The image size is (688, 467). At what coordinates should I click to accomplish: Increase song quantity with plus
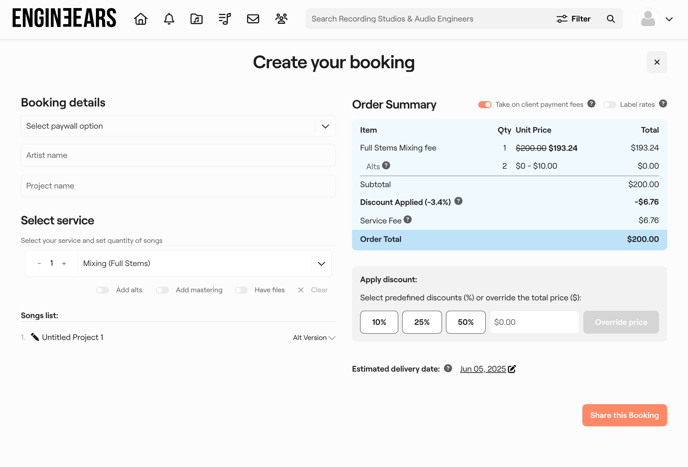[x=64, y=264]
